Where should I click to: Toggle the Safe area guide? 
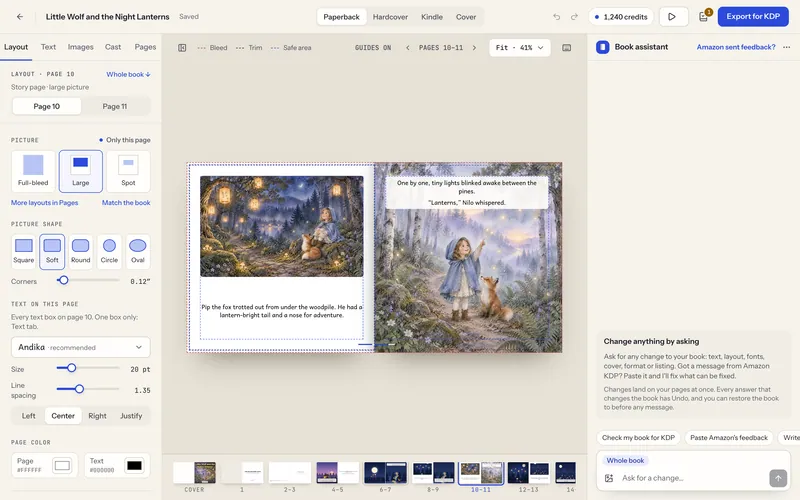pyautogui.click(x=291, y=48)
